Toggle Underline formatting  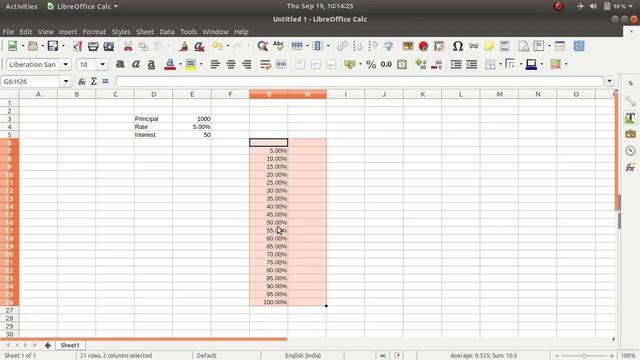pyautogui.click(x=151, y=64)
